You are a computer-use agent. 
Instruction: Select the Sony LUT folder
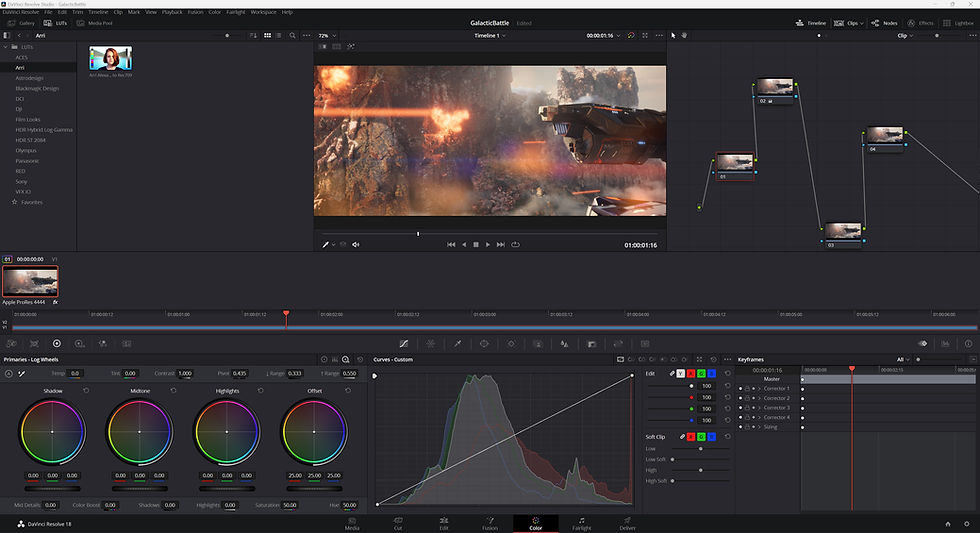21,181
